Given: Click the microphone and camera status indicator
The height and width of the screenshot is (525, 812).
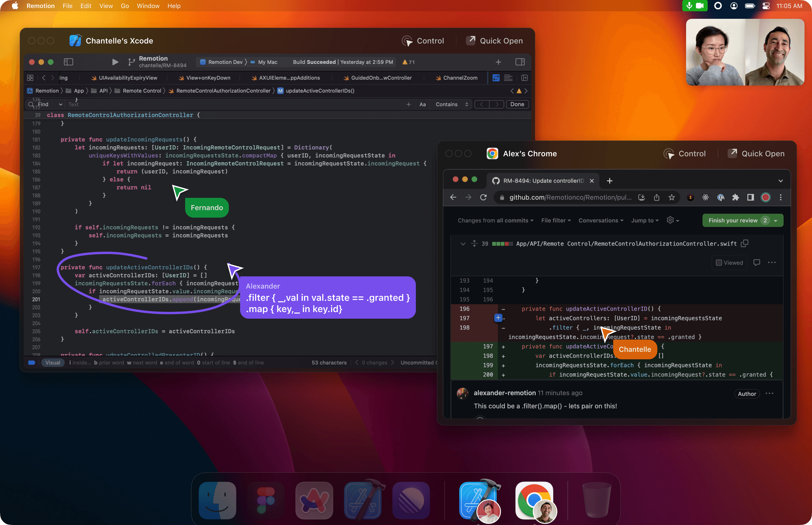Looking at the screenshot, I should pyautogui.click(x=695, y=6).
